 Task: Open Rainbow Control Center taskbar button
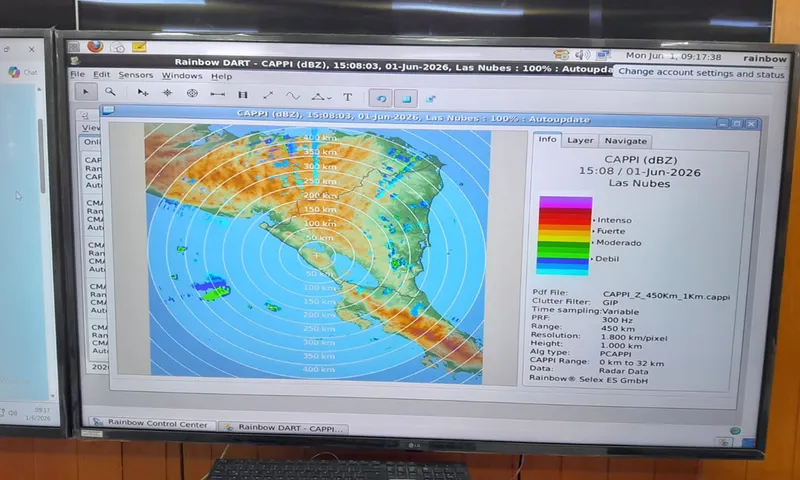coord(152,423)
